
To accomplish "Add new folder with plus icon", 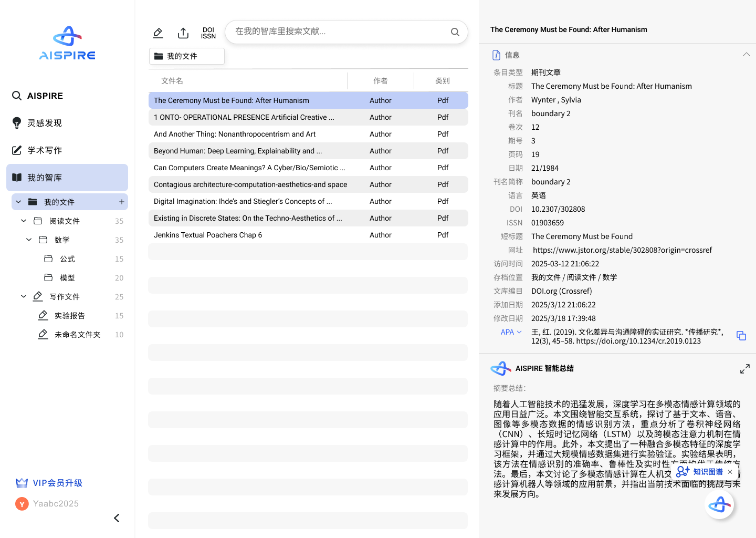I will (x=122, y=202).
